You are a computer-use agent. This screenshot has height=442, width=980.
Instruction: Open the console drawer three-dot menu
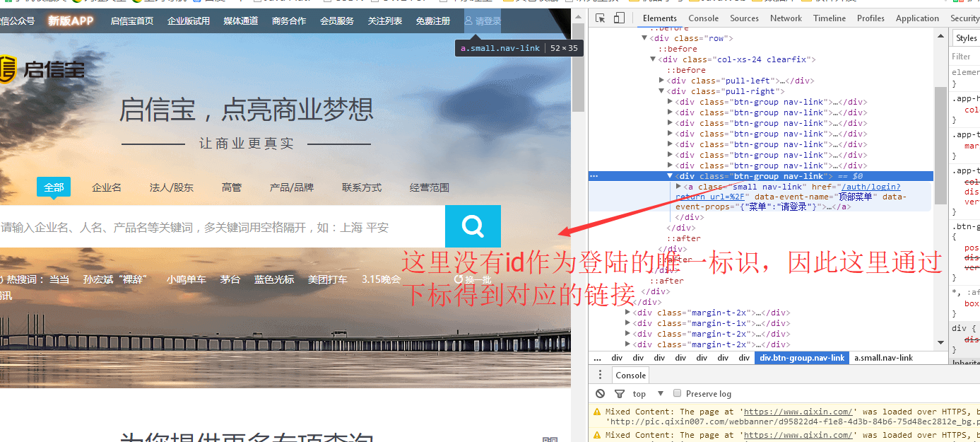(600, 375)
